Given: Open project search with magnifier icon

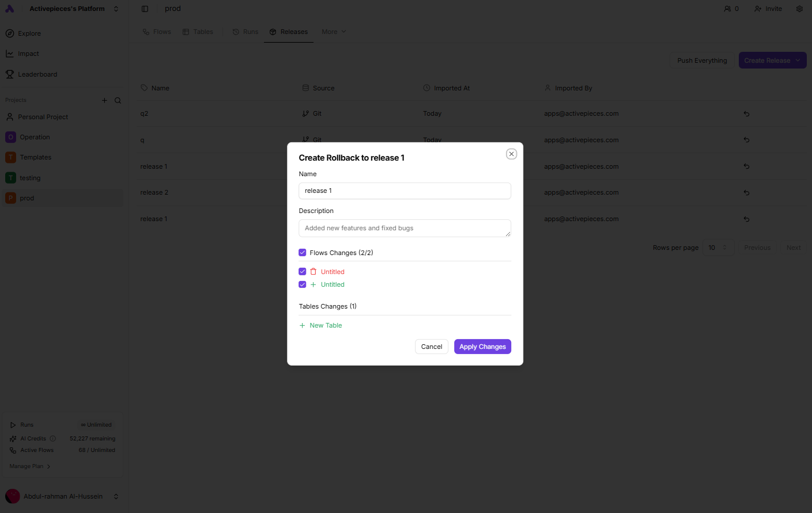Looking at the screenshot, I should pos(118,100).
